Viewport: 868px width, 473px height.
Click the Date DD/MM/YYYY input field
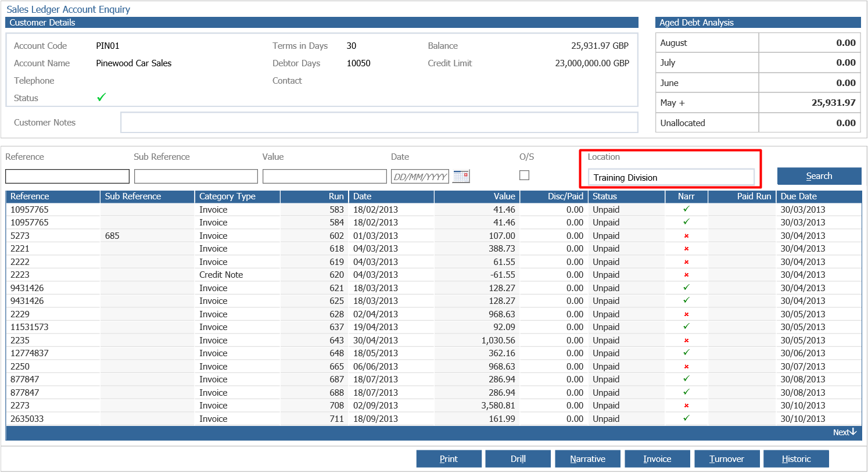(420, 176)
